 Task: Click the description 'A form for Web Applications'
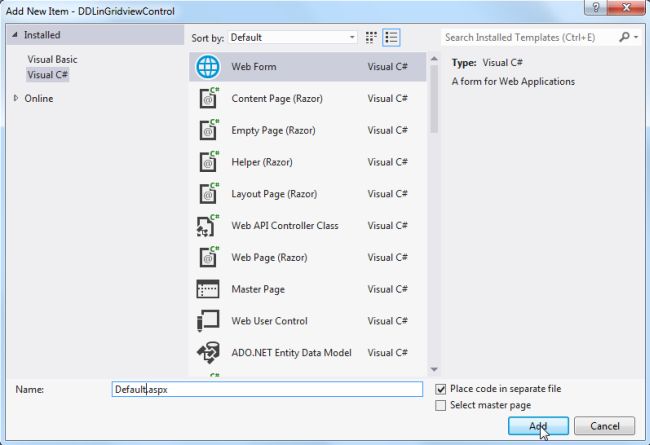coord(513,82)
